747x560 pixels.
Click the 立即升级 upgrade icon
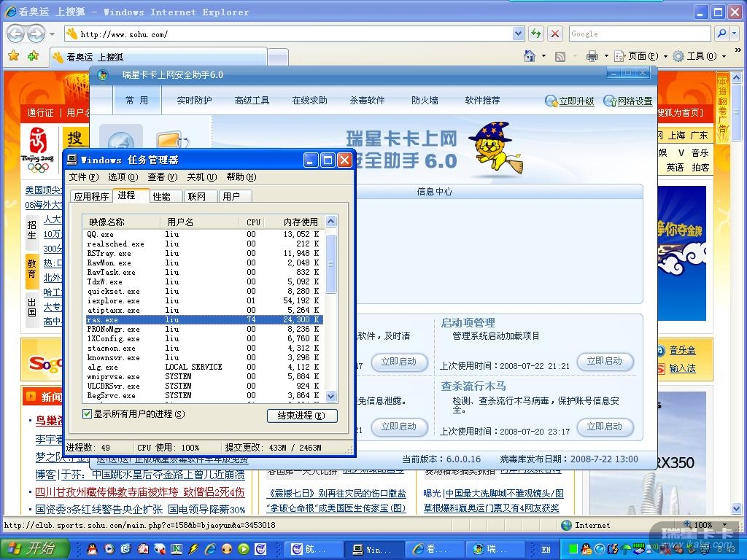(x=551, y=101)
